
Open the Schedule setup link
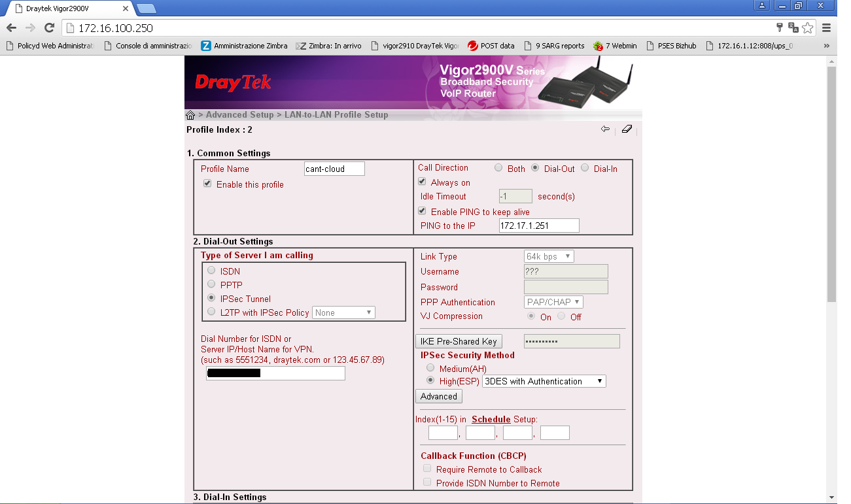[491, 419]
